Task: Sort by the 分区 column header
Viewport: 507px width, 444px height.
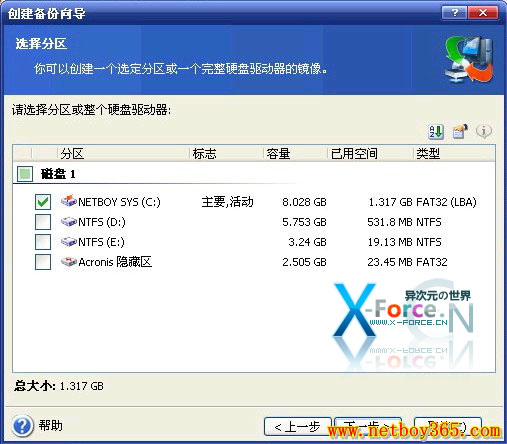Action: [x=123, y=154]
